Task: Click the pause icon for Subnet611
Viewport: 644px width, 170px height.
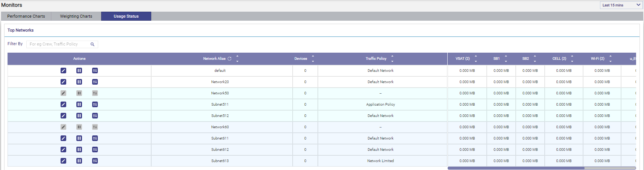Action: click(x=79, y=138)
